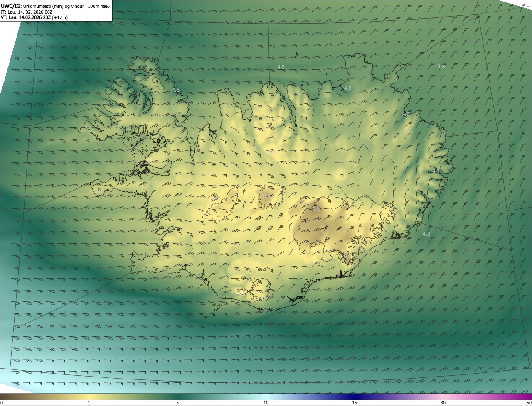Image resolution: width=532 pixels, height=406 pixels.
Task: Click colour scale tick label '15'
Action: click(355, 403)
